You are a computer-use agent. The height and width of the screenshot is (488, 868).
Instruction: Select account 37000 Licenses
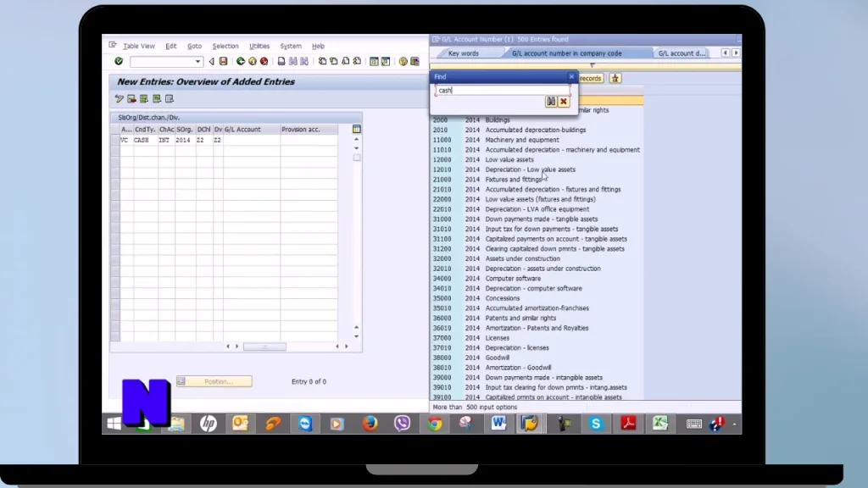tap(470, 338)
